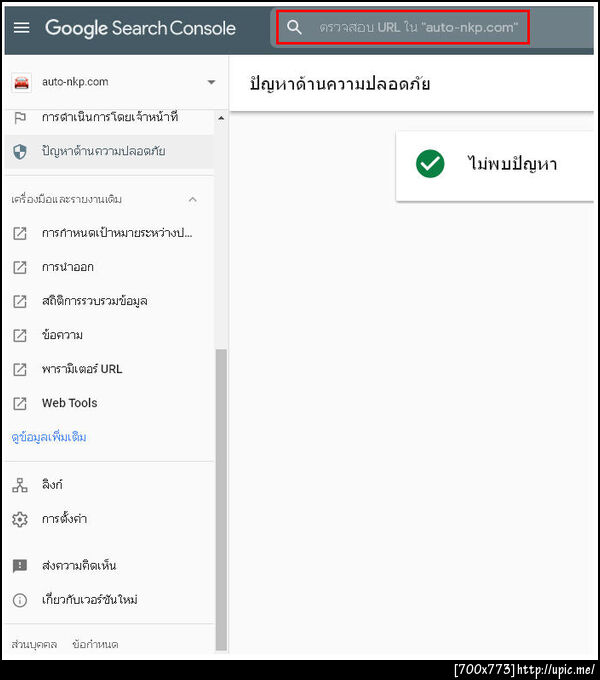The image size is (600, 680).
Task: Click the ข้อกำหนด terms link
Action: click(95, 644)
